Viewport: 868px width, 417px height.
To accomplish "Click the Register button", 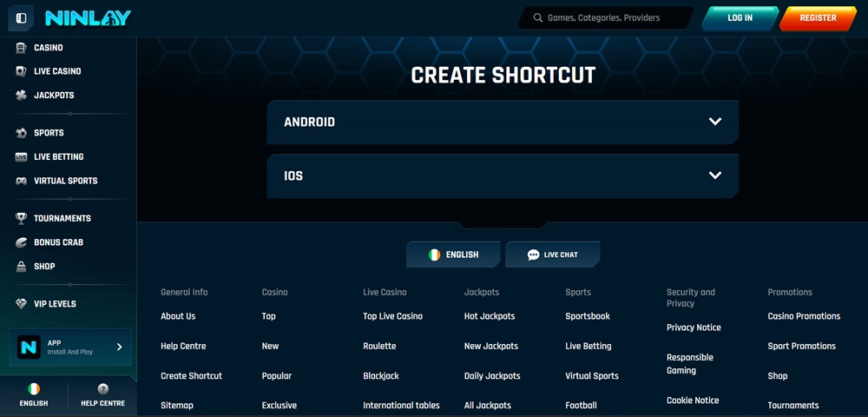I will coord(818,18).
